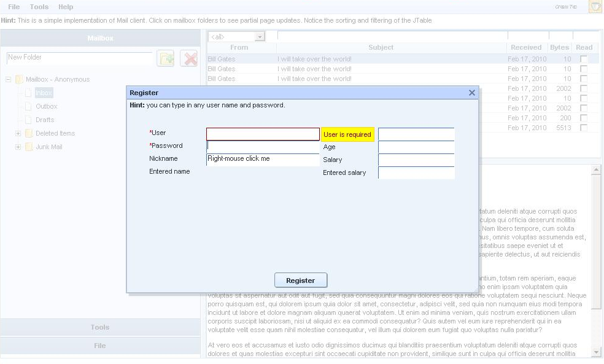The width and height of the screenshot is (604, 364).
Task: Click the red X delete folder icon
Action: click(189, 58)
